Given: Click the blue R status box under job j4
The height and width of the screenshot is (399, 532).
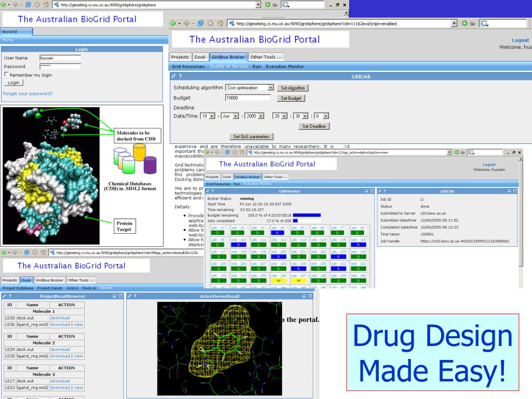Looking at the screenshot, I should click(277, 233).
